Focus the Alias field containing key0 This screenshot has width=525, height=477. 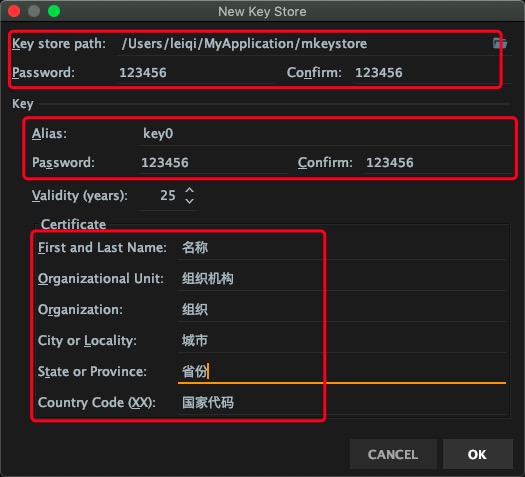point(325,134)
